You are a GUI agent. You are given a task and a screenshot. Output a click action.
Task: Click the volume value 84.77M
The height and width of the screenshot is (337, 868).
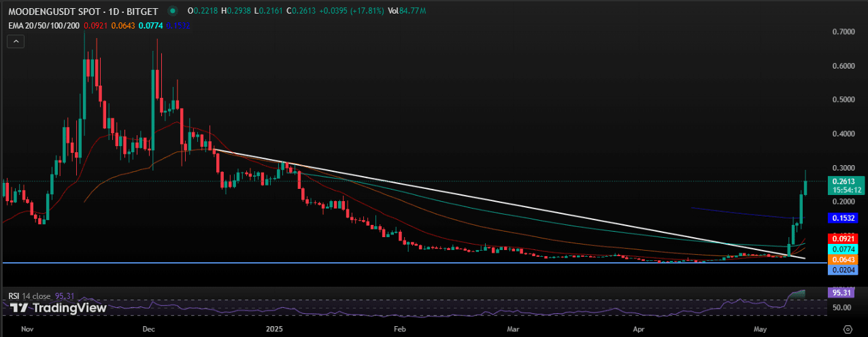(414, 11)
